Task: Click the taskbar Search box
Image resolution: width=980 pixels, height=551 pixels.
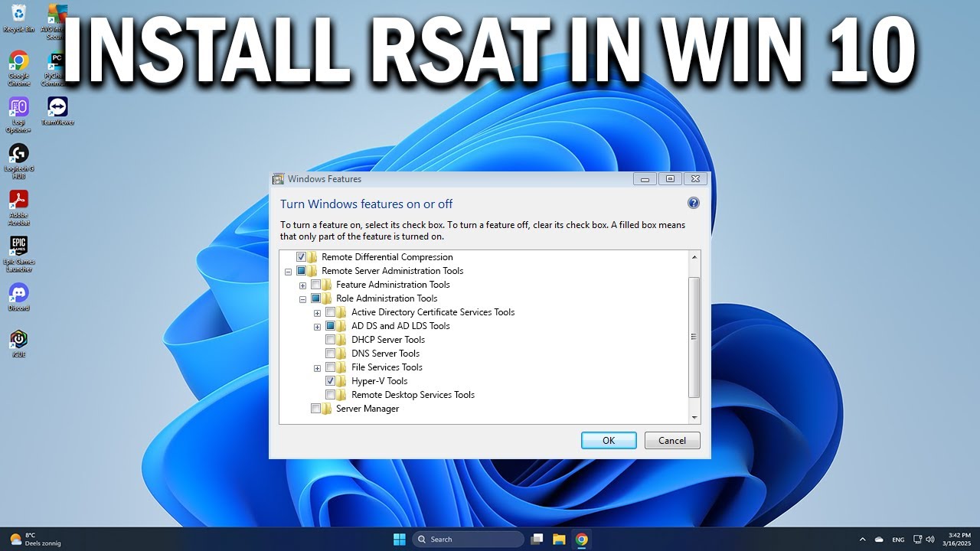Action: pyautogui.click(x=469, y=539)
